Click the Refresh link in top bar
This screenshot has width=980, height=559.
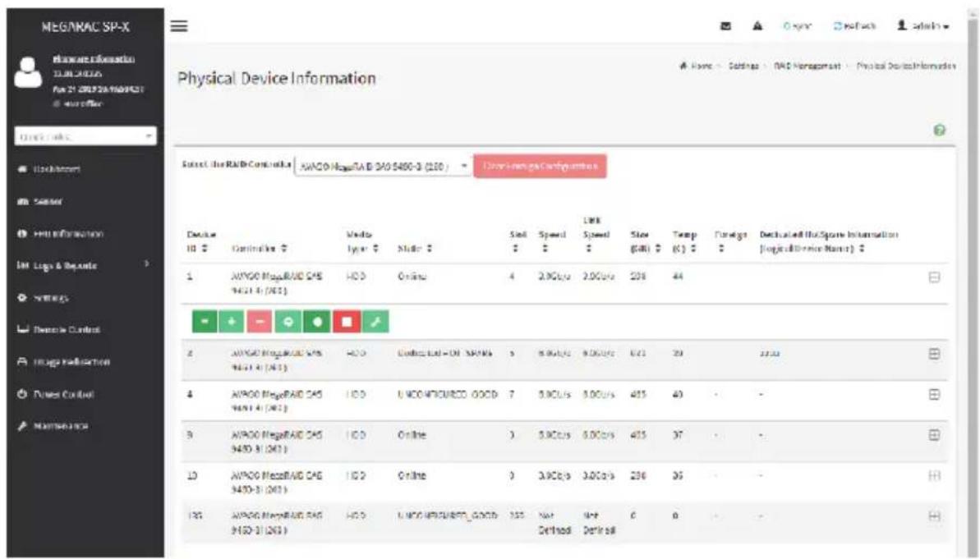pyautogui.click(x=854, y=26)
